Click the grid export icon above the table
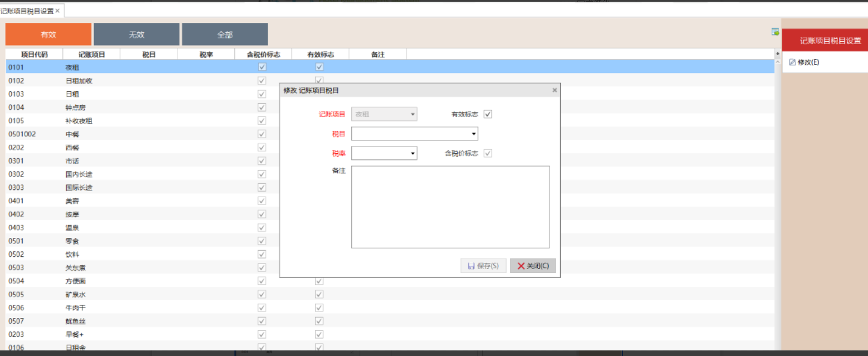Screen dimensions: 868x356 pos(775,32)
